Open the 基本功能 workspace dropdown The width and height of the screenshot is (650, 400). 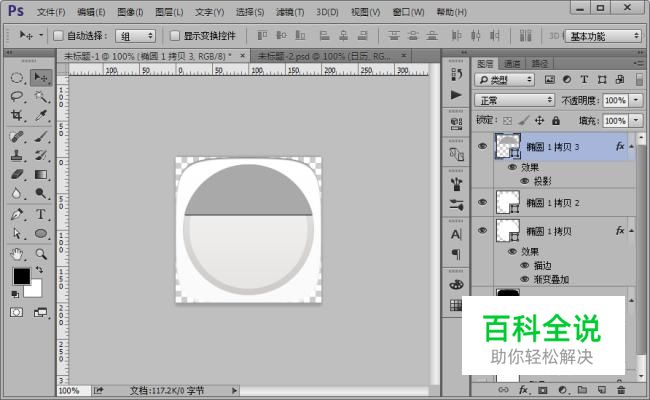604,36
